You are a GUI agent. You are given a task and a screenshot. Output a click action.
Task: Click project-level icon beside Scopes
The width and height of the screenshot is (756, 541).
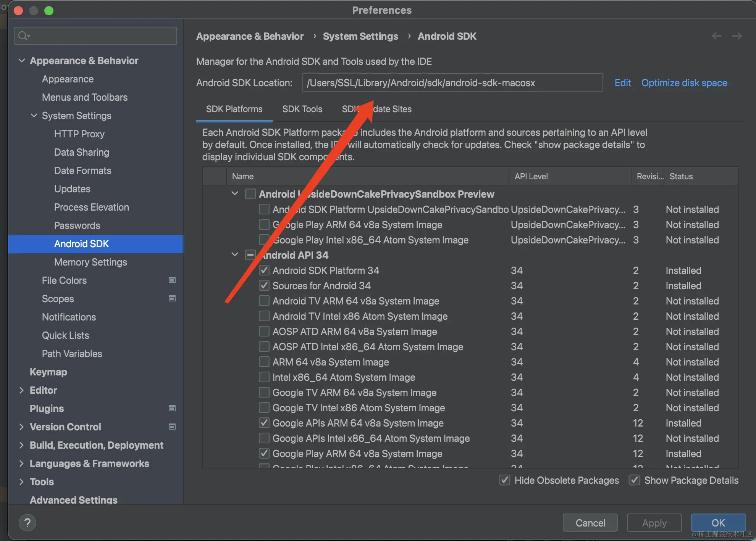172,299
